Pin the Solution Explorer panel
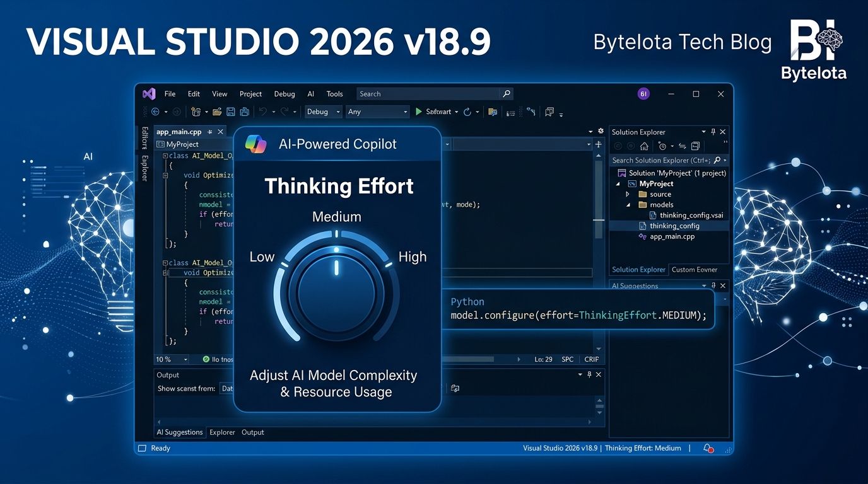This screenshot has width=868, height=484. tap(713, 132)
